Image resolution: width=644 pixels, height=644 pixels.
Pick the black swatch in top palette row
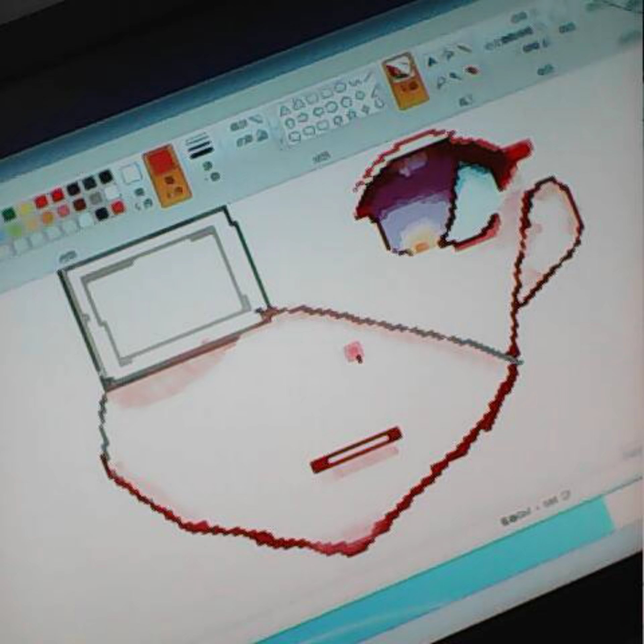pyautogui.click(x=106, y=176)
